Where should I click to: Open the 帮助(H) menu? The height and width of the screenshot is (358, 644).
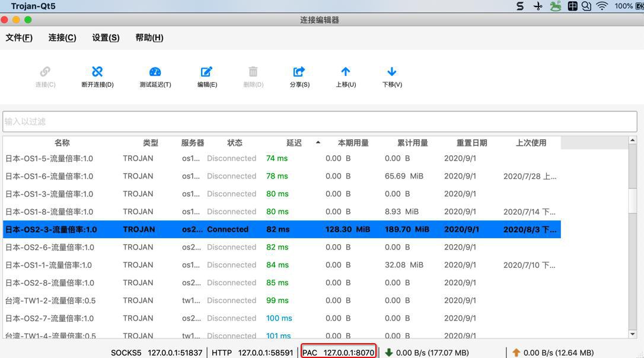click(149, 38)
